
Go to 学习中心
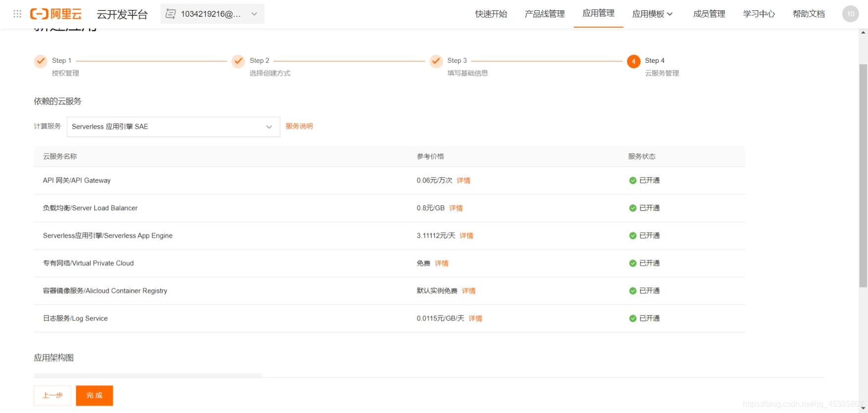[759, 14]
